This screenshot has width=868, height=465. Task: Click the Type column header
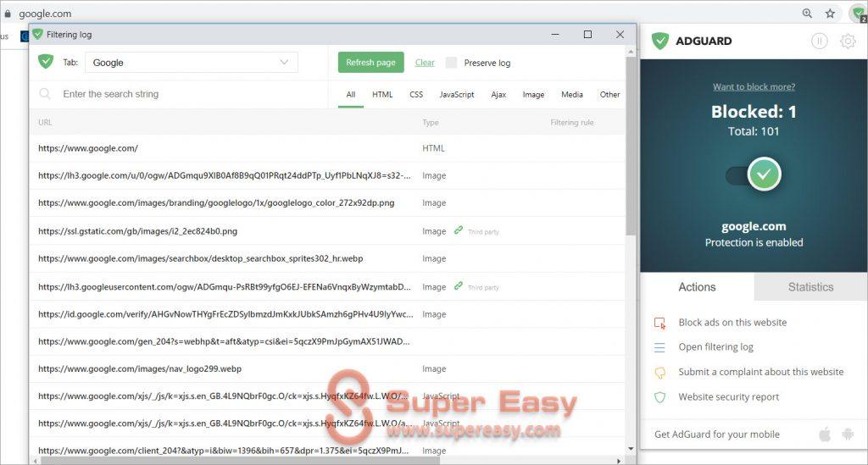[x=430, y=122]
